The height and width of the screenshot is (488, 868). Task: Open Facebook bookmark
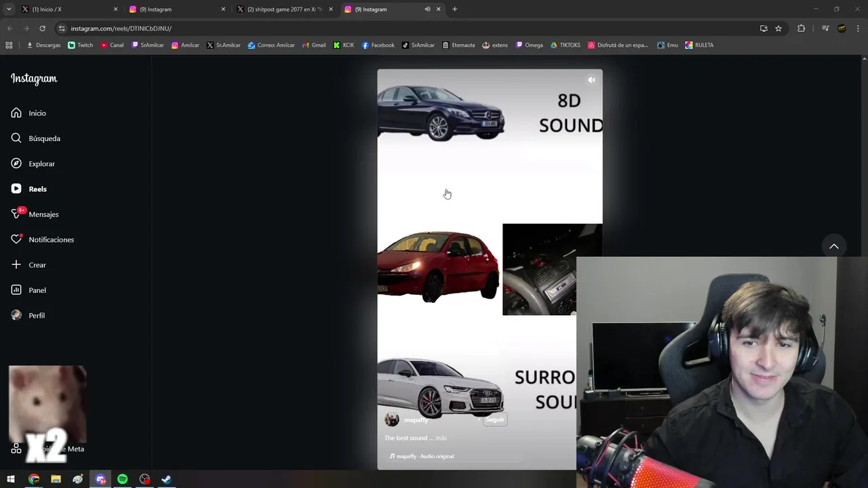(x=378, y=45)
